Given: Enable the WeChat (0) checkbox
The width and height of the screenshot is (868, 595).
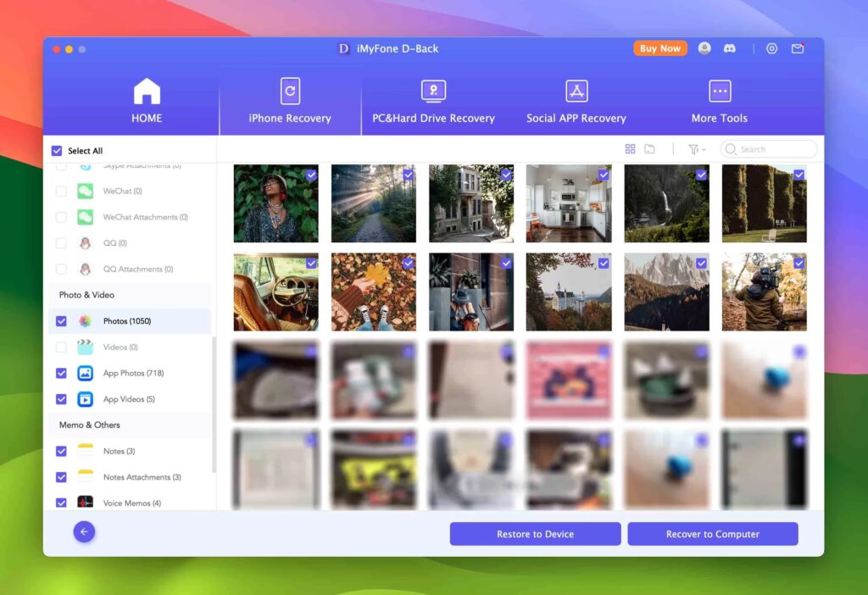Looking at the screenshot, I should click(61, 192).
